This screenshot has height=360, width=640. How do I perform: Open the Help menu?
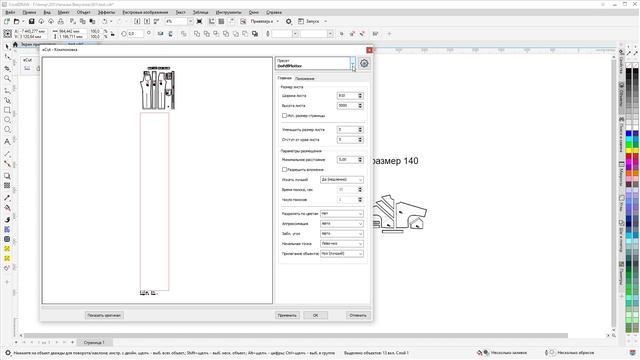tap(274, 12)
